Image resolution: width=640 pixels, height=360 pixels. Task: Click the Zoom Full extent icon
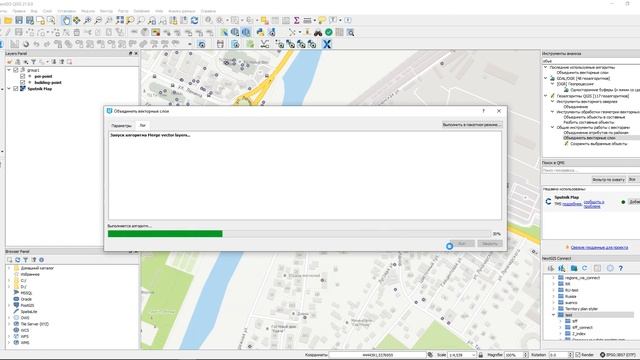[x=120, y=20]
